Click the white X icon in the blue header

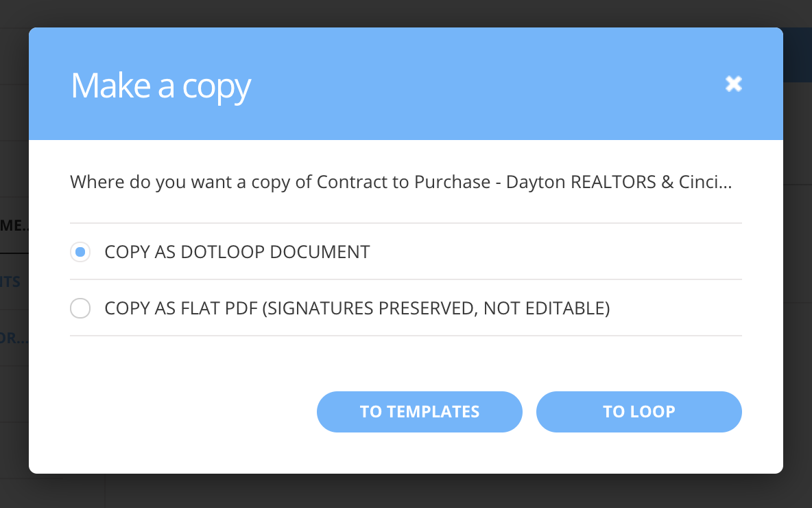pyautogui.click(x=733, y=83)
